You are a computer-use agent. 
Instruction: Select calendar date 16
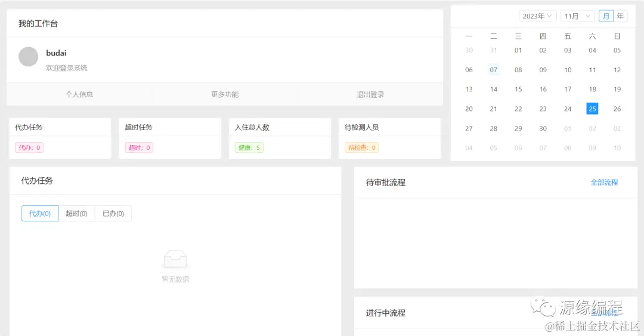pos(543,90)
